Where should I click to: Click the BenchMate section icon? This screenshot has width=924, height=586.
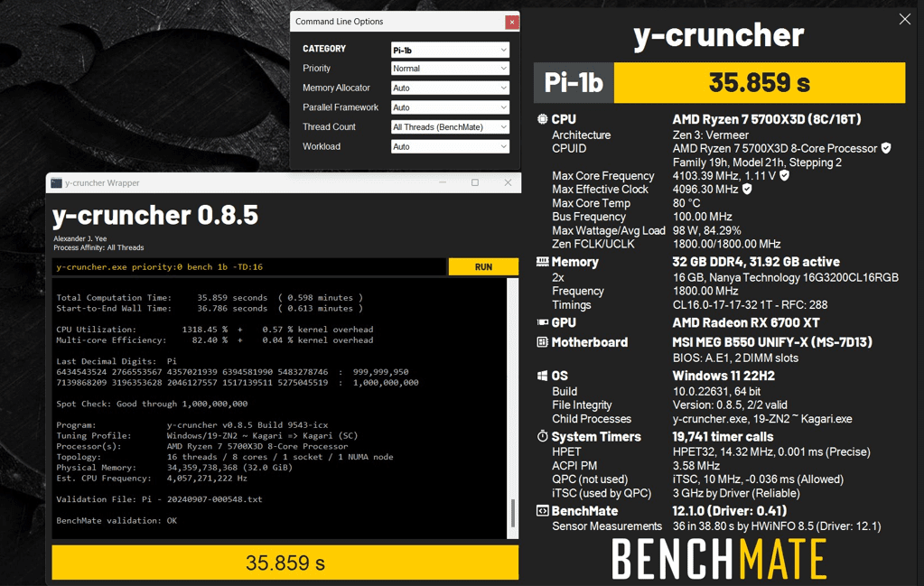coord(542,511)
